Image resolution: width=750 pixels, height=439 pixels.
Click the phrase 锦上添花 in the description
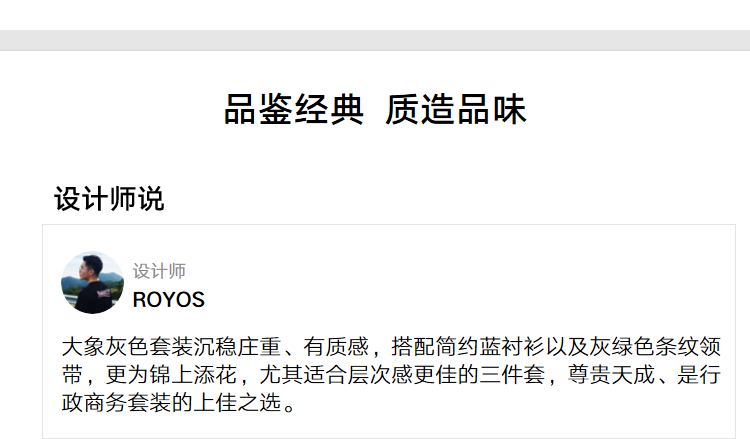coord(193,374)
